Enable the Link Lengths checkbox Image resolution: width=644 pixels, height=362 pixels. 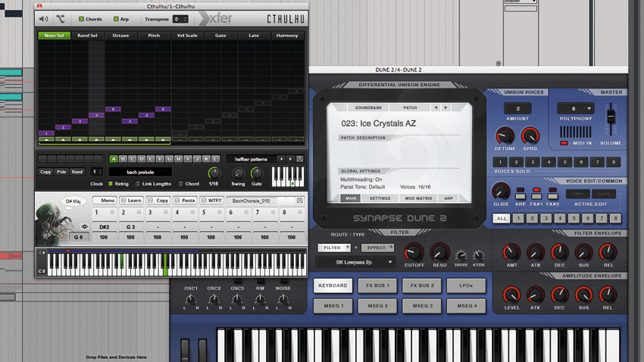(138, 184)
